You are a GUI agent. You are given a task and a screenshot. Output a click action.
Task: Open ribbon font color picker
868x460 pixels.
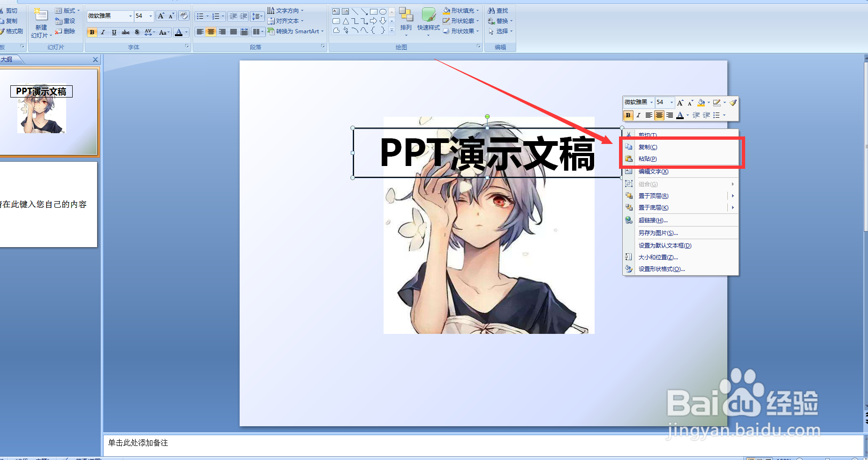(x=187, y=32)
